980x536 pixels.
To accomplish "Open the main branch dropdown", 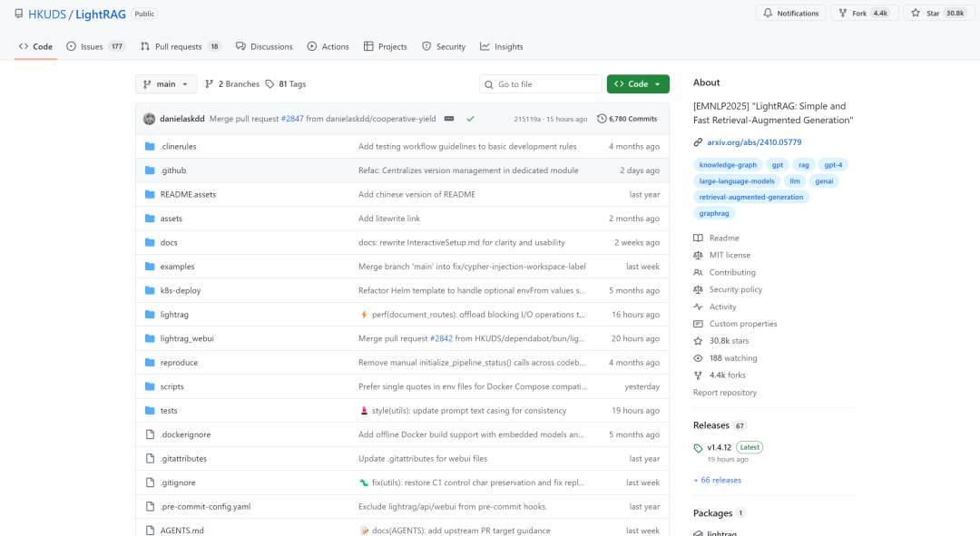I will [x=166, y=84].
